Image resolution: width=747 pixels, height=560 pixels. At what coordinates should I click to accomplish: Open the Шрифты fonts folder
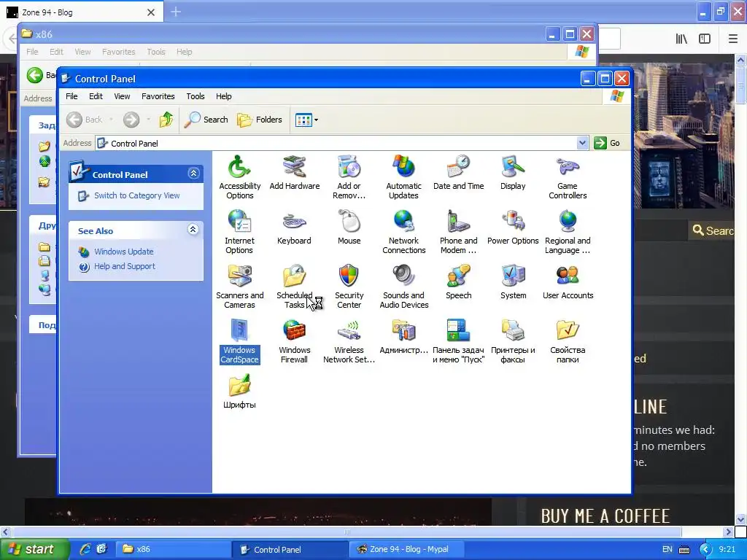pyautogui.click(x=239, y=392)
